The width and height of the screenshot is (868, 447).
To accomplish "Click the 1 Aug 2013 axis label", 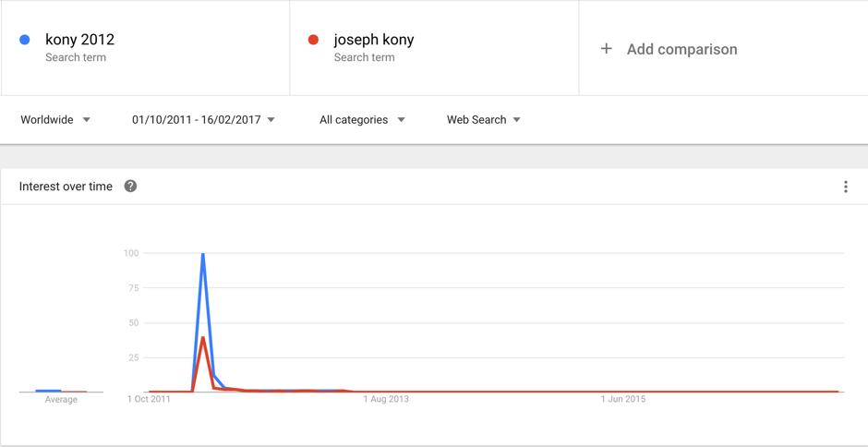I will tap(385, 399).
